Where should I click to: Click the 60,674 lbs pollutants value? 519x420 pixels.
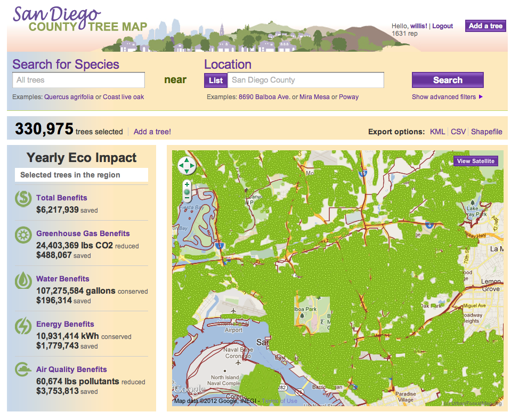coord(77,382)
